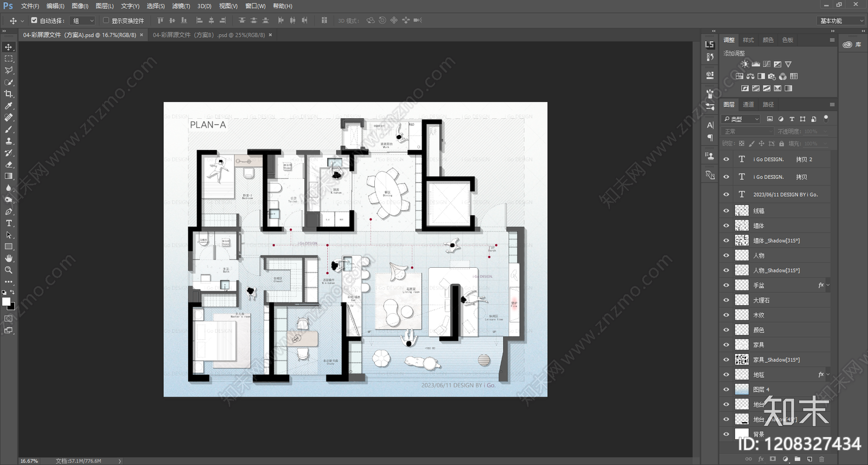Swap foreground and background colors
868x465 pixels.
pyautogui.click(x=12, y=292)
